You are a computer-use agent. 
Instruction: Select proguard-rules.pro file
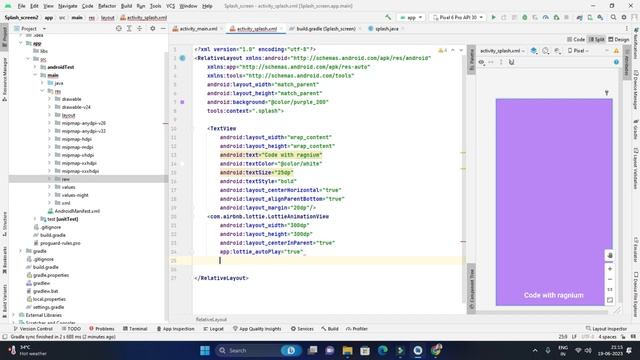[60, 243]
